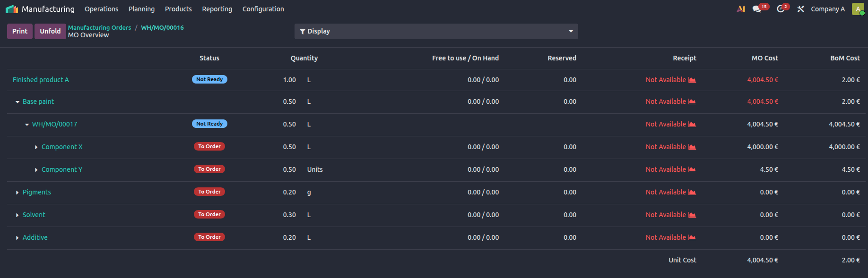Open Finished product A link
The width and height of the screenshot is (868, 278).
click(41, 80)
